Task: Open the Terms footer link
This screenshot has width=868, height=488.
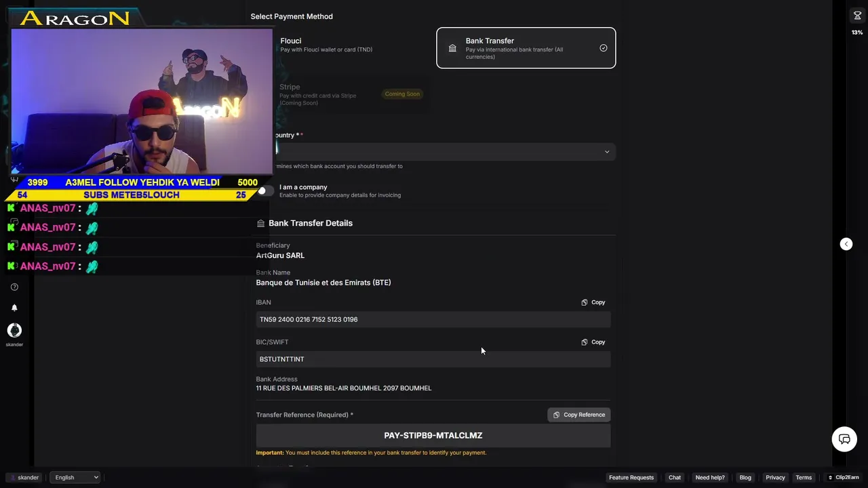Action: (x=804, y=477)
